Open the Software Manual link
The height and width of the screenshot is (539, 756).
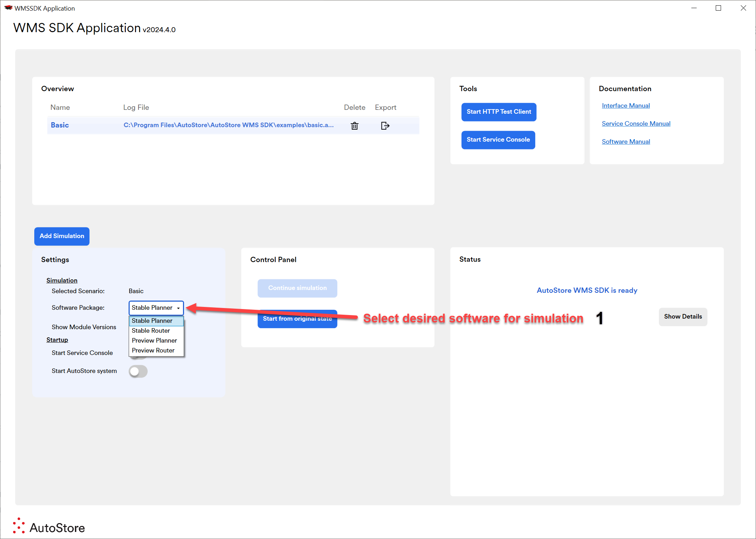[x=626, y=142]
